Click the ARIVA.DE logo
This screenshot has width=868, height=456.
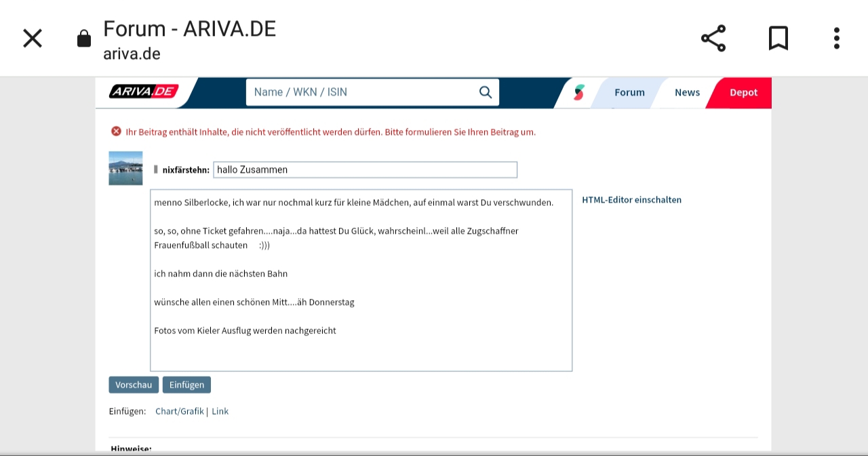144,91
